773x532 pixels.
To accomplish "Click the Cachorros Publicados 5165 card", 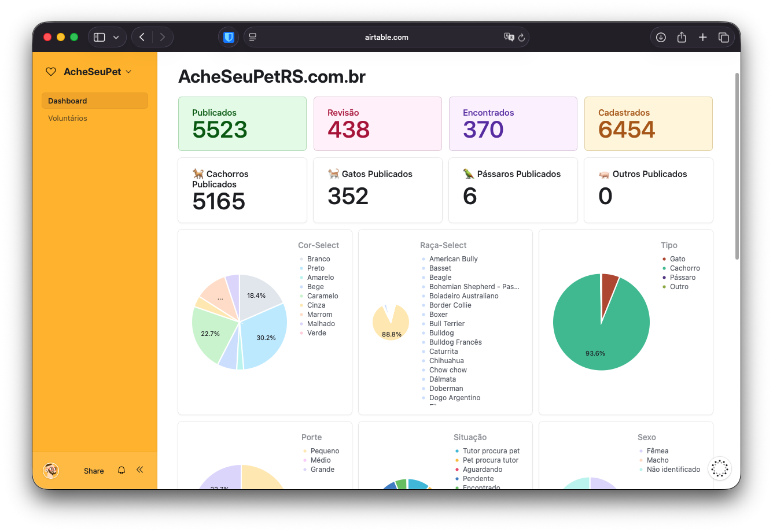I will coord(242,190).
